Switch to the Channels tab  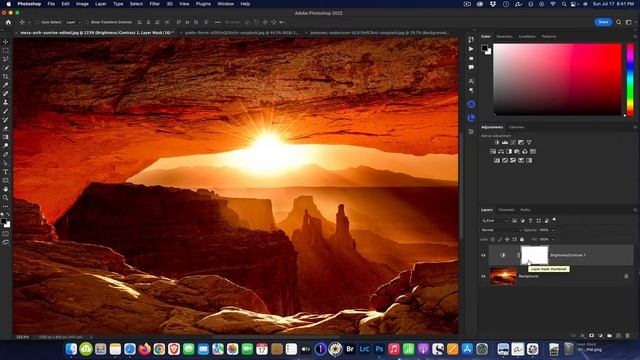[x=507, y=210]
